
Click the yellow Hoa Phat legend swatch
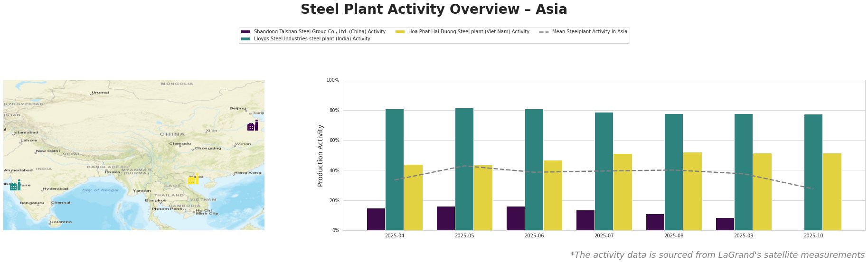(400, 32)
